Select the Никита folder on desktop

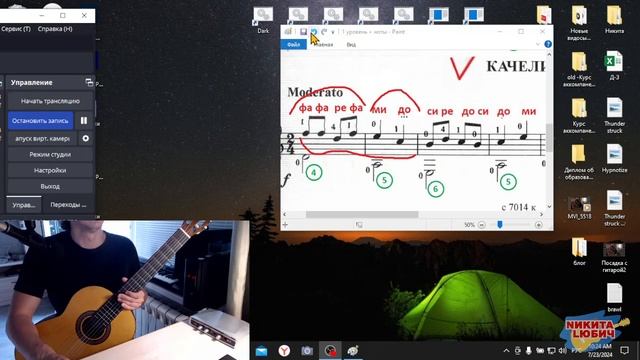click(614, 20)
